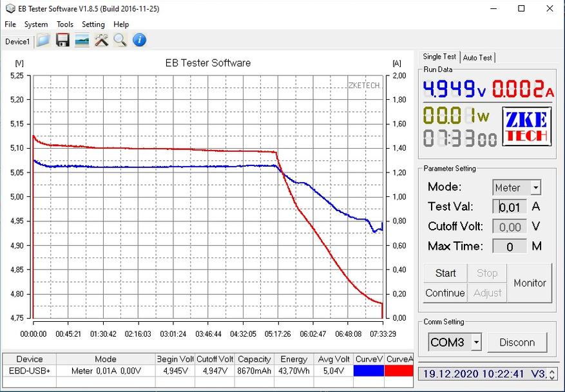Viewport: 565px width, 392px height.
Task: Click the Mode column header
Action: [106, 359]
